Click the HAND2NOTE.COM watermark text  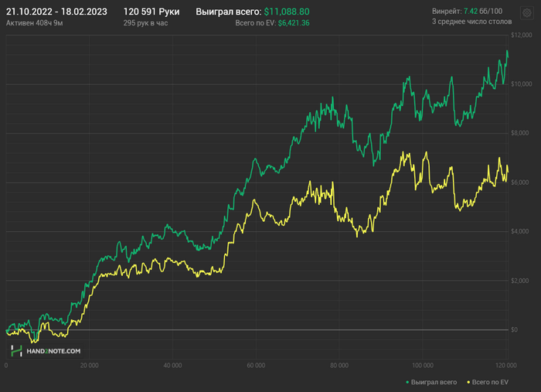53,351
